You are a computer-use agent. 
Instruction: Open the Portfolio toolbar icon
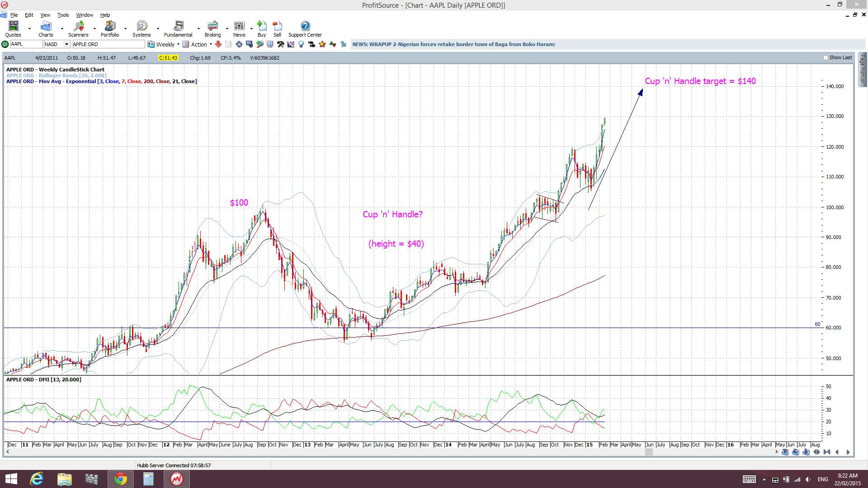[x=110, y=29]
